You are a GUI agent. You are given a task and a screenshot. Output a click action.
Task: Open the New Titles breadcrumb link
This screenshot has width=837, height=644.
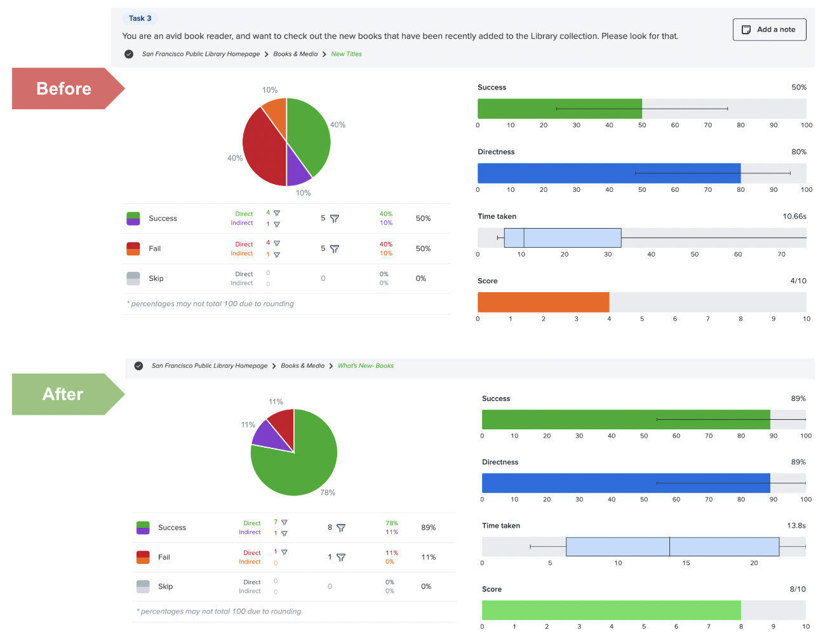coord(346,54)
